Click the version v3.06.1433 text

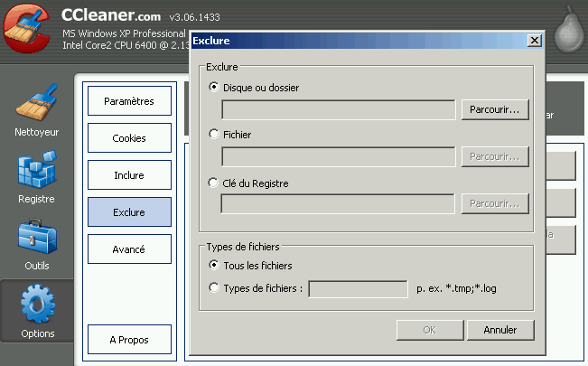(194, 17)
